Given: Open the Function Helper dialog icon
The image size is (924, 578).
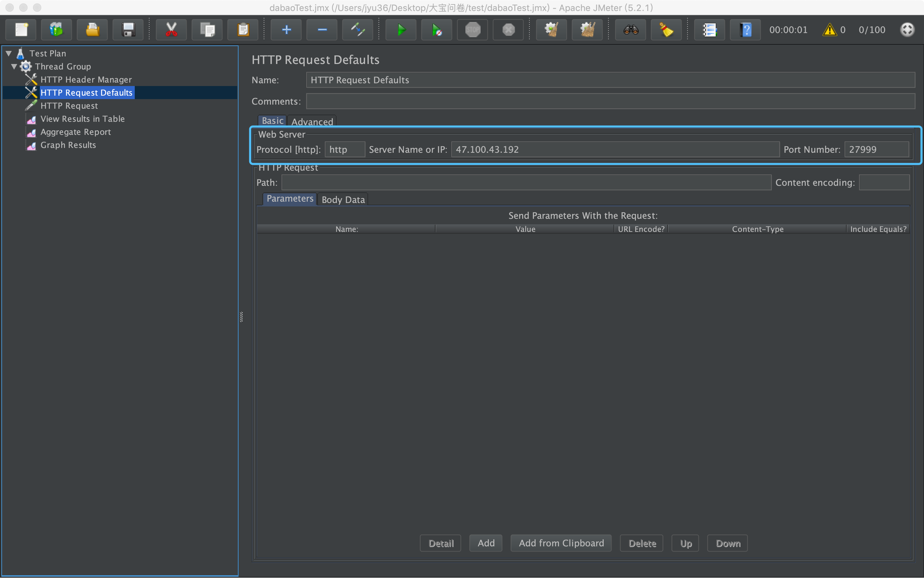Looking at the screenshot, I should pyautogui.click(x=710, y=30).
